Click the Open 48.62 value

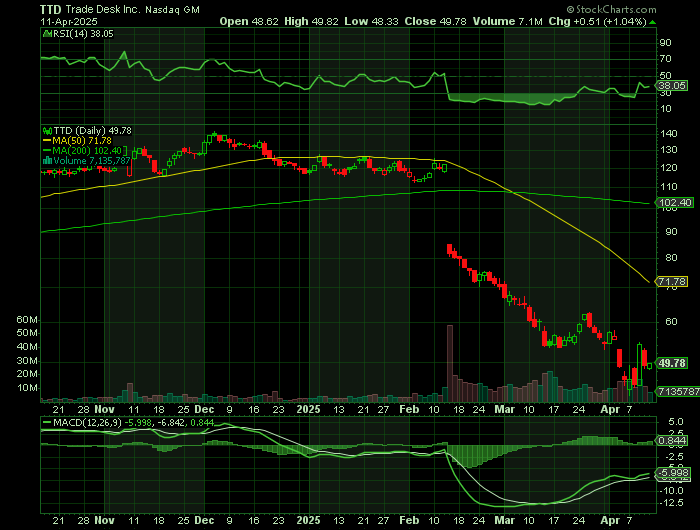pyautogui.click(x=249, y=21)
